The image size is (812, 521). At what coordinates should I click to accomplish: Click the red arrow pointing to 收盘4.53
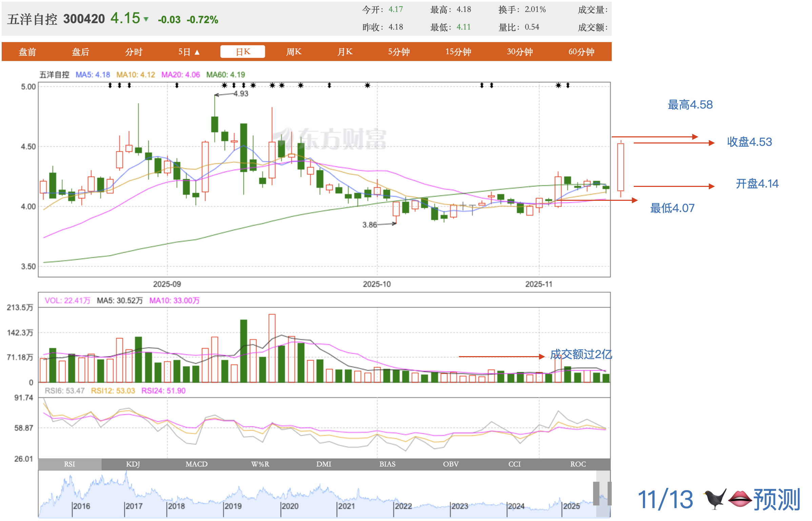click(x=674, y=143)
